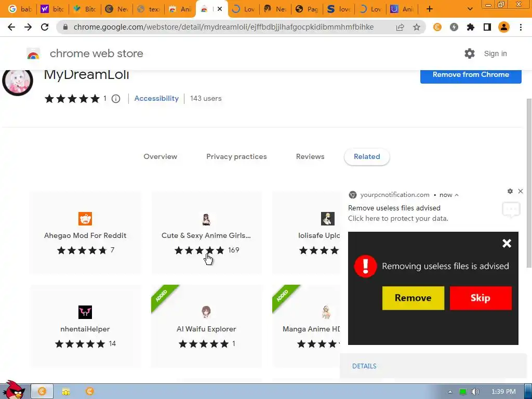Viewport: 532px width, 399px height.
Task: Collapse the notification with caret next to now
Action: (x=457, y=195)
